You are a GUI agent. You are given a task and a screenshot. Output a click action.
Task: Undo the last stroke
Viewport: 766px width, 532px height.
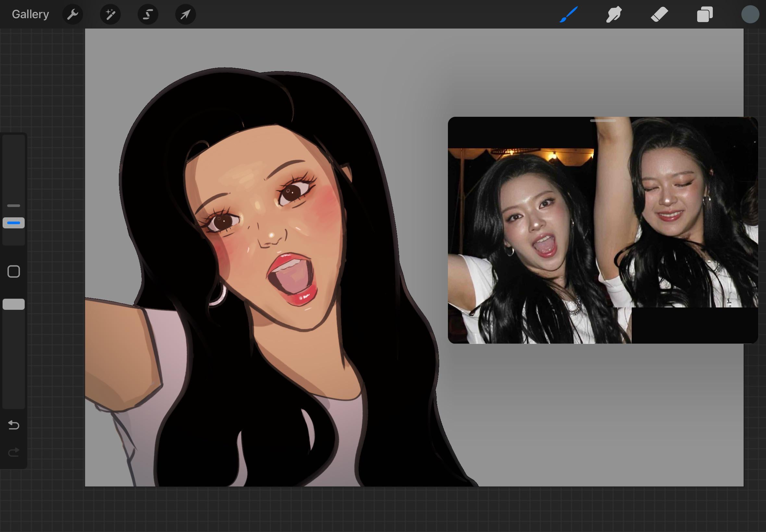pos(14,425)
